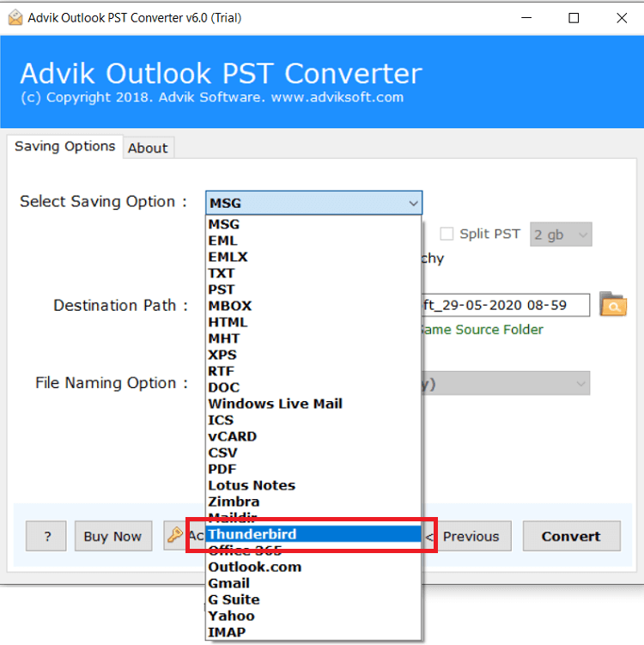The image size is (644, 645).
Task: Go back with the Previous button
Action: point(468,536)
